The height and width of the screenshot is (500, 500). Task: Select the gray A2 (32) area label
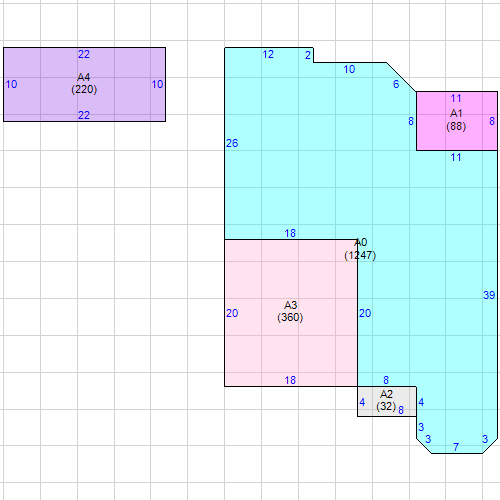click(x=386, y=400)
